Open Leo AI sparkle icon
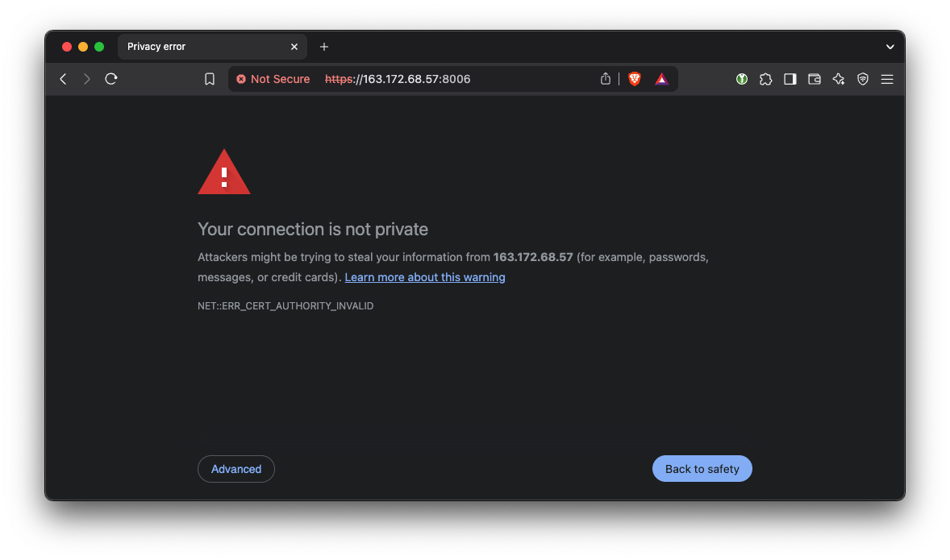The width and height of the screenshot is (950, 560). pos(839,79)
